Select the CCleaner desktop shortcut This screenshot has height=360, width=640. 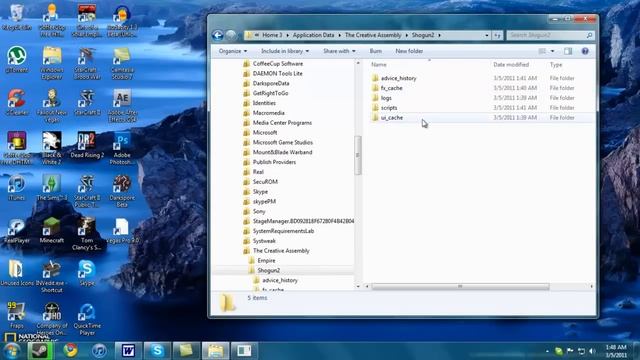click(17, 102)
